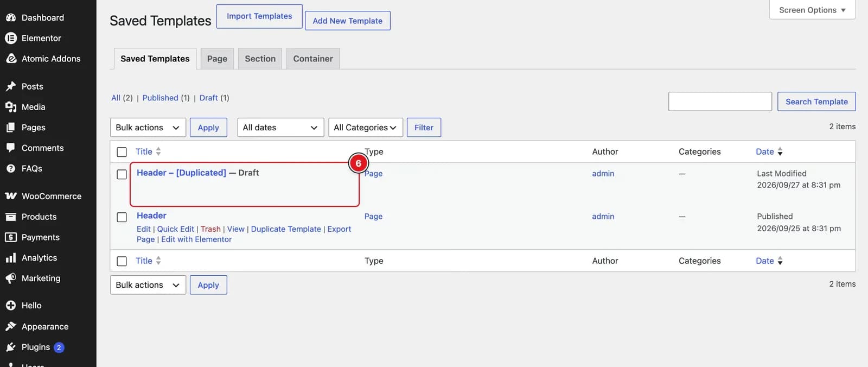The image size is (868, 367).
Task: Click the Plugins update count badge
Action: click(59, 347)
